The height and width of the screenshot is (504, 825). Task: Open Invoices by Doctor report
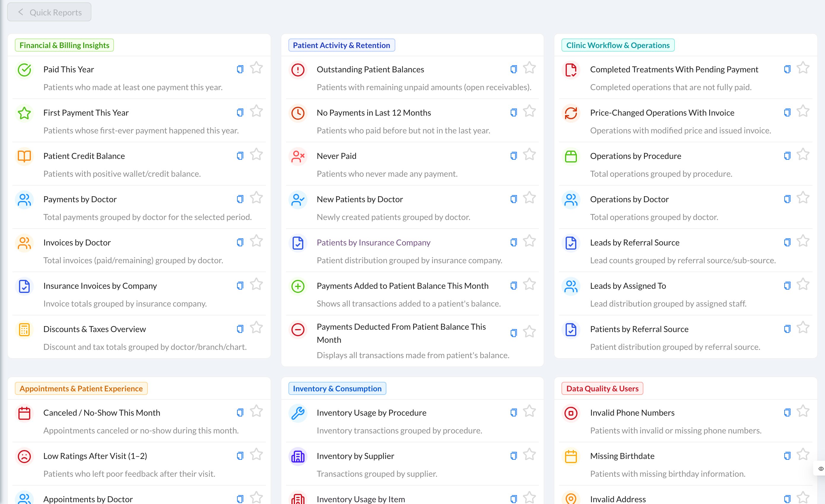77,243
